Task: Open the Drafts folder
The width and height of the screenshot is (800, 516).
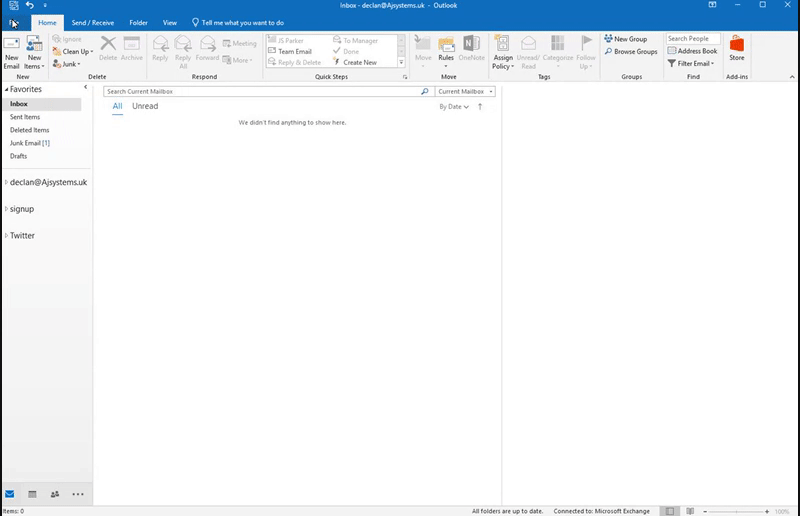Action: (18, 156)
